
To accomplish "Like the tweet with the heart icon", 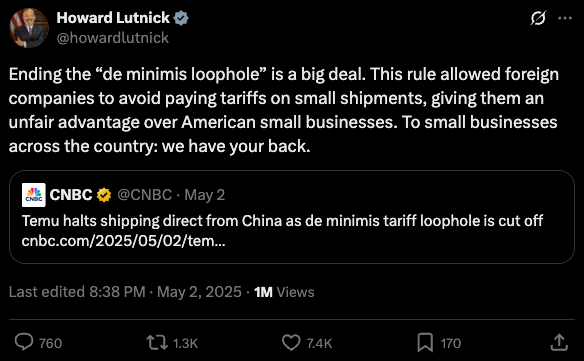I will [291, 342].
